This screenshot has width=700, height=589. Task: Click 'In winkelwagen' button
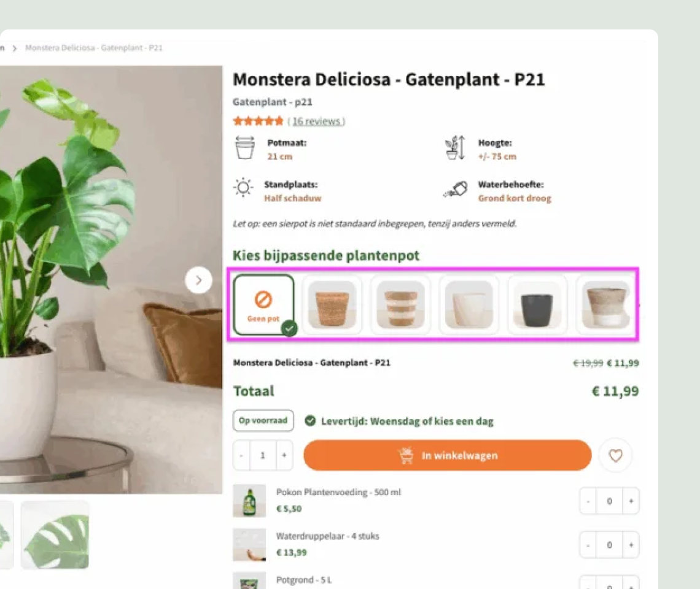pos(447,455)
